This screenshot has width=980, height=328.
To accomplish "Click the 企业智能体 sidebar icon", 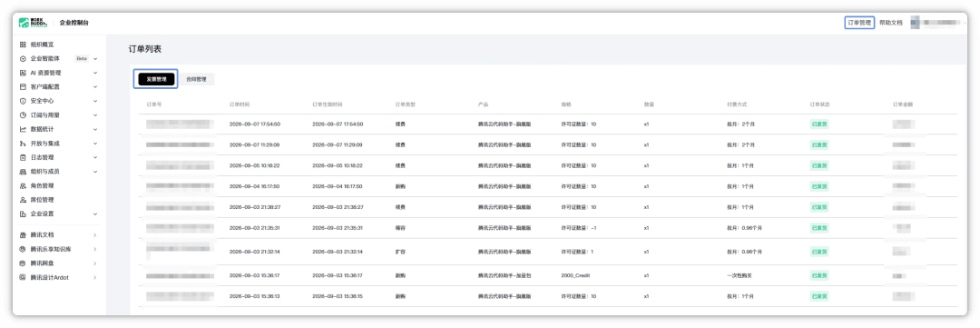I will point(23,59).
